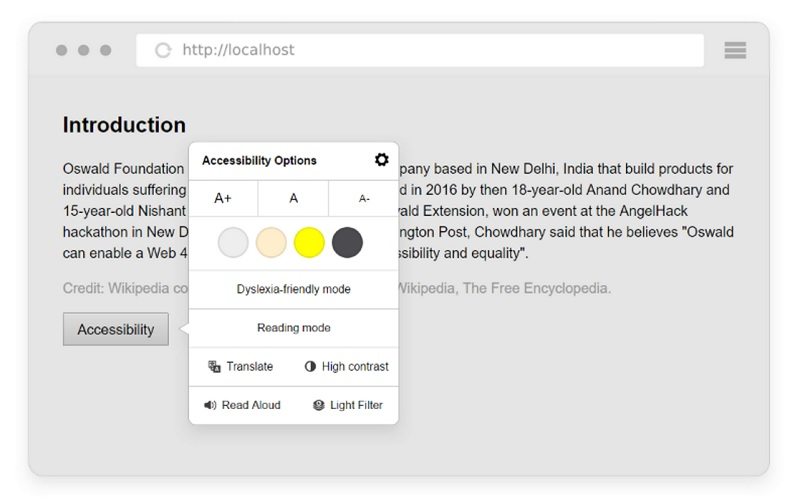This screenshot has height=504, width=800.
Task: Increase font size with A+
Action: click(x=223, y=198)
